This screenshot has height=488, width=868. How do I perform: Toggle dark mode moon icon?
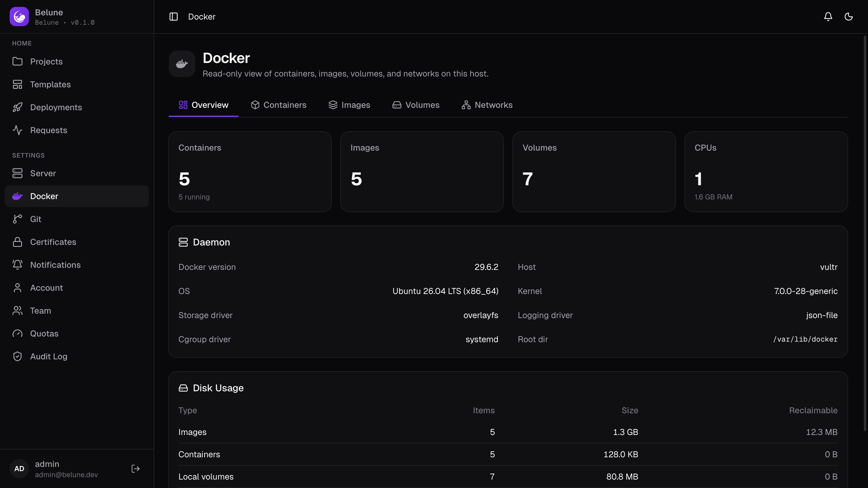pos(848,17)
